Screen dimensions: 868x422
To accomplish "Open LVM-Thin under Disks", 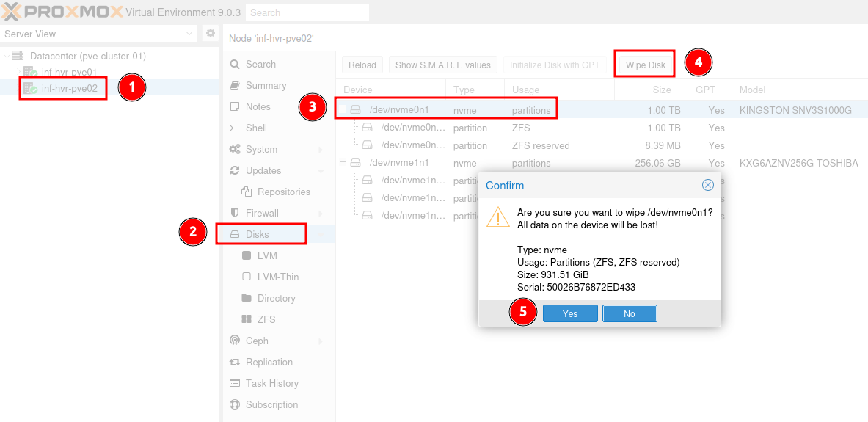I will pyautogui.click(x=279, y=277).
